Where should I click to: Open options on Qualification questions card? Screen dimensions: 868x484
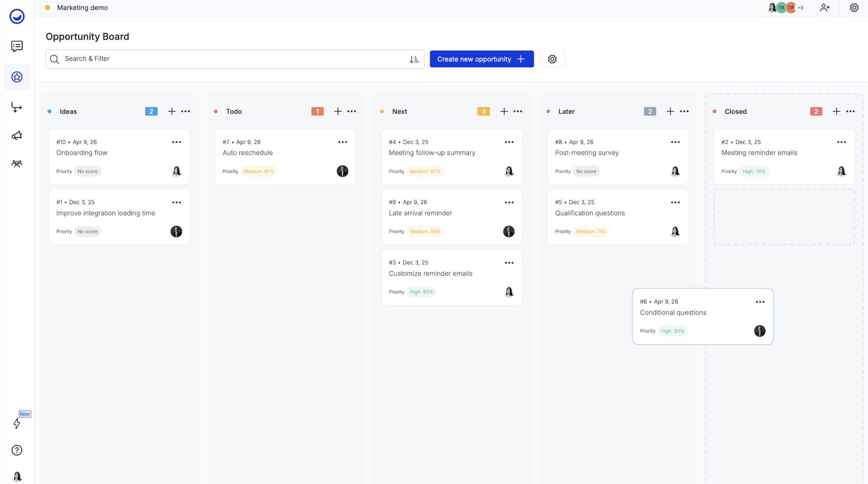click(675, 203)
